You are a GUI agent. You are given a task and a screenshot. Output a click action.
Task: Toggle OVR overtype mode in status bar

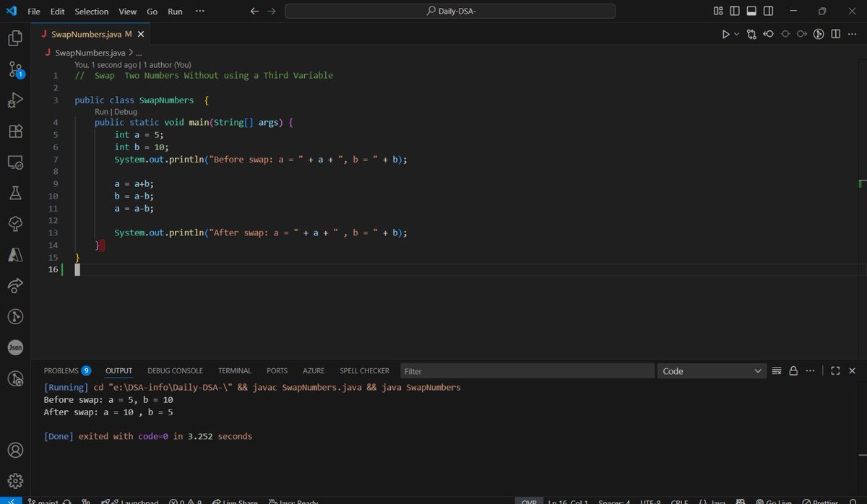528,501
